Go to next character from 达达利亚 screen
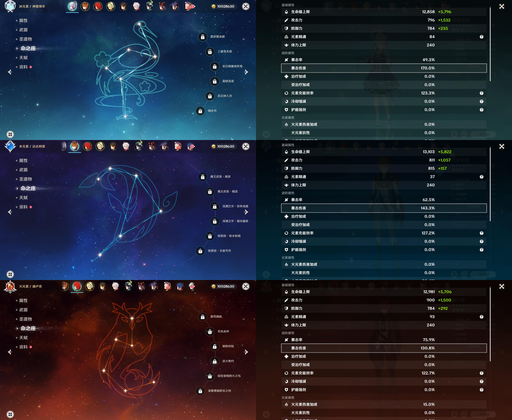512x420 pixels. 246,212
